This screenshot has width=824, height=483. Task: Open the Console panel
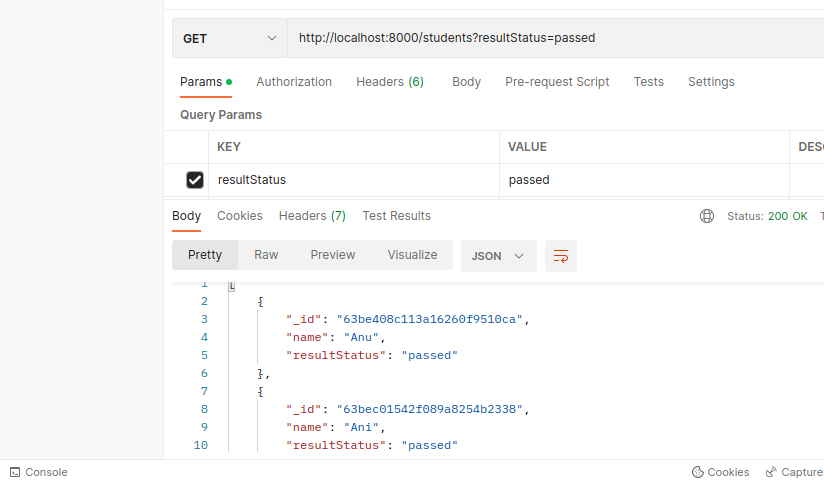pyautogui.click(x=38, y=472)
